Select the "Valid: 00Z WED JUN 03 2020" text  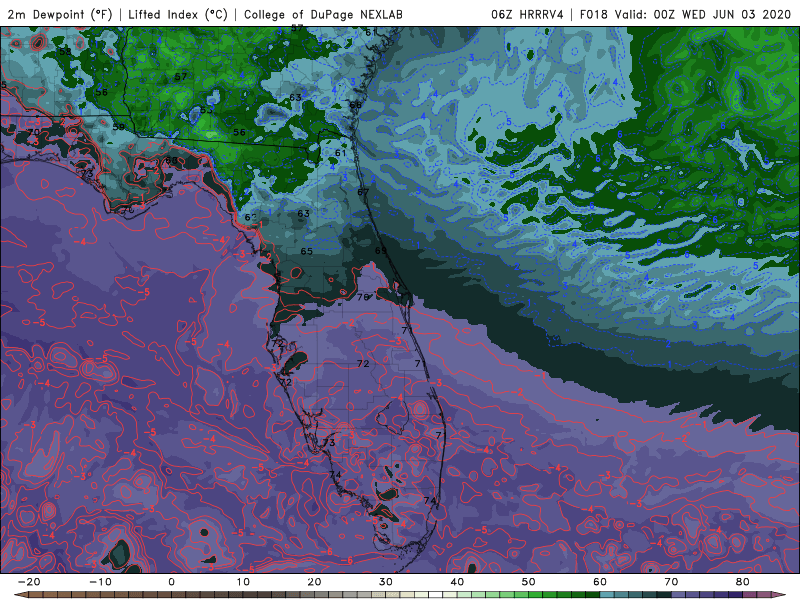pos(703,14)
